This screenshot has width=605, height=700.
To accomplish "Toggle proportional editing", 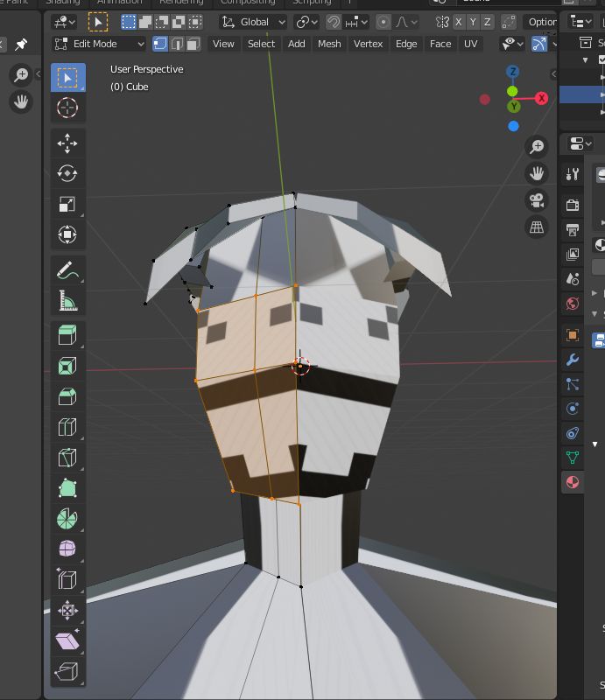I will 383,22.
